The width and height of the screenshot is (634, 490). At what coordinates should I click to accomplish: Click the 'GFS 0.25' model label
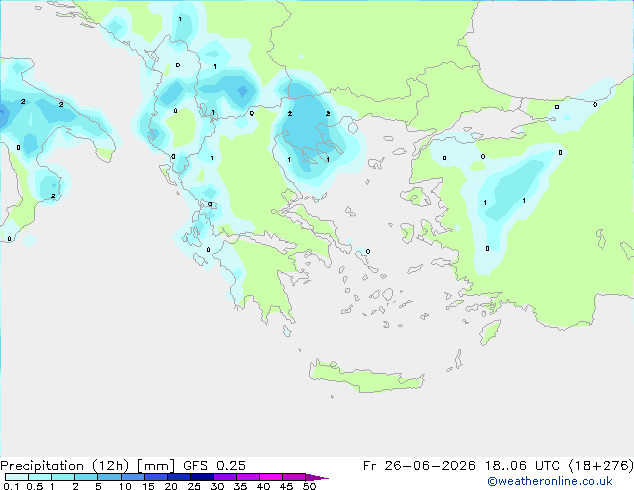click(214, 466)
